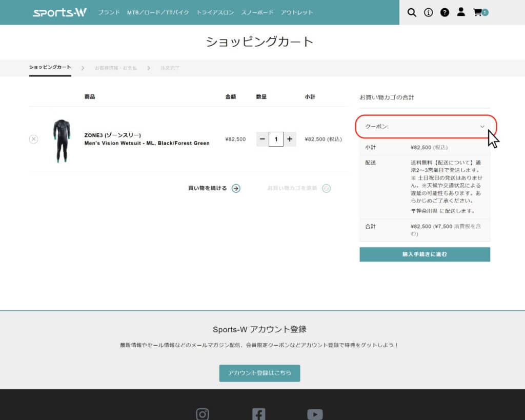Click 購入手続きに進む checkout button
Image resolution: width=525 pixels, height=420 pixels.
click(x=425, y=254)
